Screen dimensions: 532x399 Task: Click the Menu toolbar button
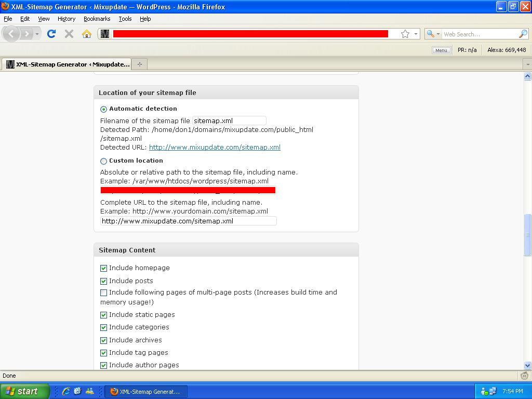tap(441, 50)
